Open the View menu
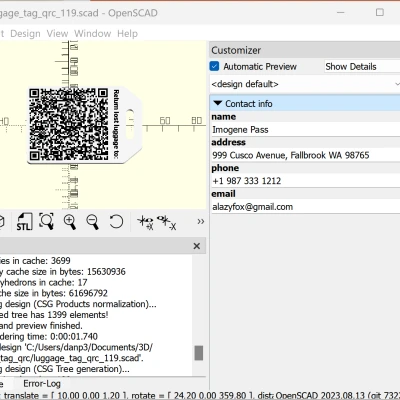The height and width of the screenshot is (400, 400). pyautogui.click(x=57, y=34)
